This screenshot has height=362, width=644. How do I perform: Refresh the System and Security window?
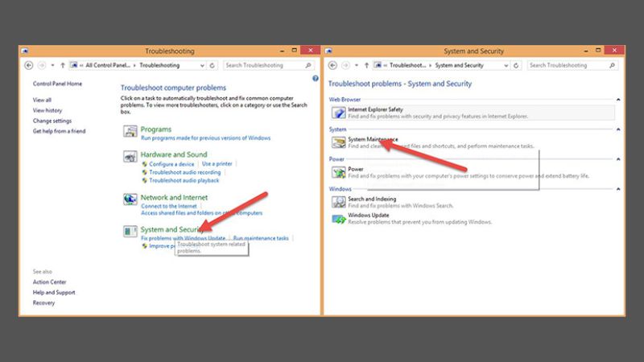coord(516,65)
